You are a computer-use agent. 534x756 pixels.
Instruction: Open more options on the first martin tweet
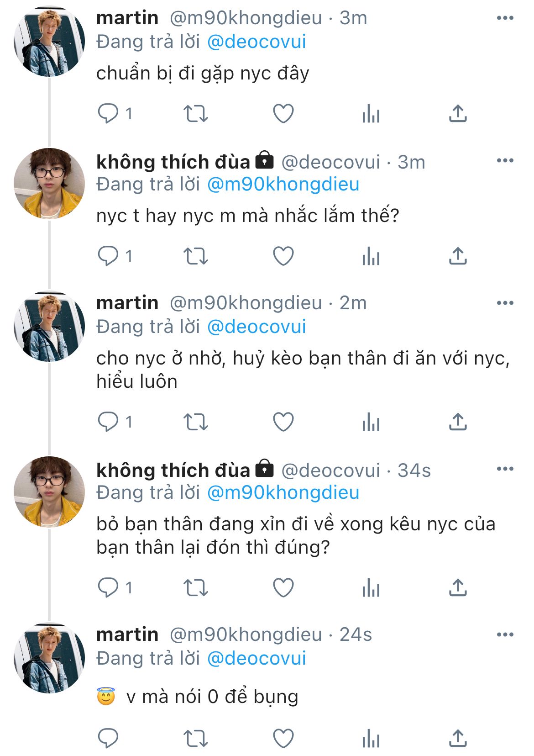point(505,18)
